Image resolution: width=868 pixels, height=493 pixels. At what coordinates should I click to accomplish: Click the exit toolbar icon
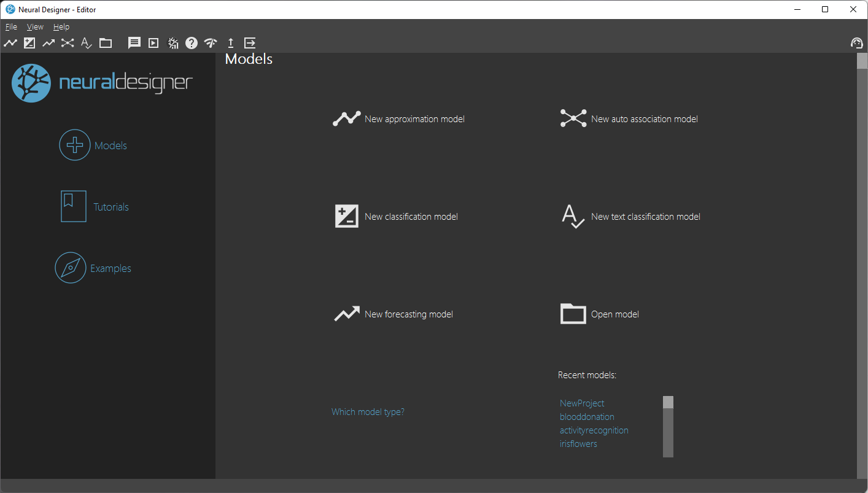[249, 43]
